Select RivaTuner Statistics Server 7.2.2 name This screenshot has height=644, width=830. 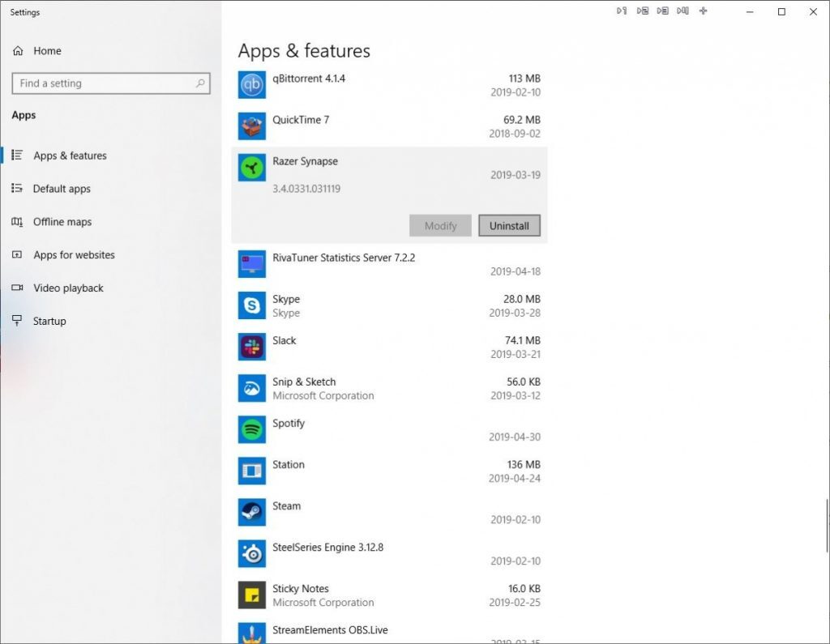point(344,258)
